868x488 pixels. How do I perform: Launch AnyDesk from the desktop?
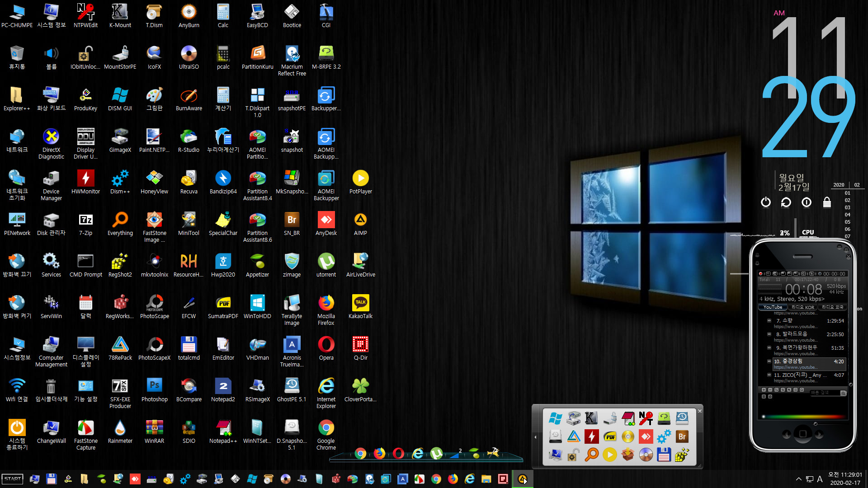(326, 224)
